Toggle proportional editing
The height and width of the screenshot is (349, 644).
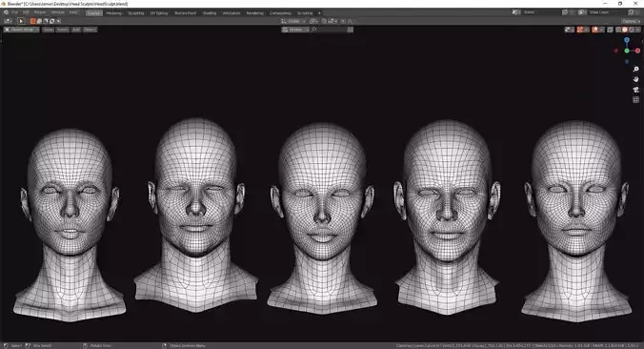tap(343, 21)
